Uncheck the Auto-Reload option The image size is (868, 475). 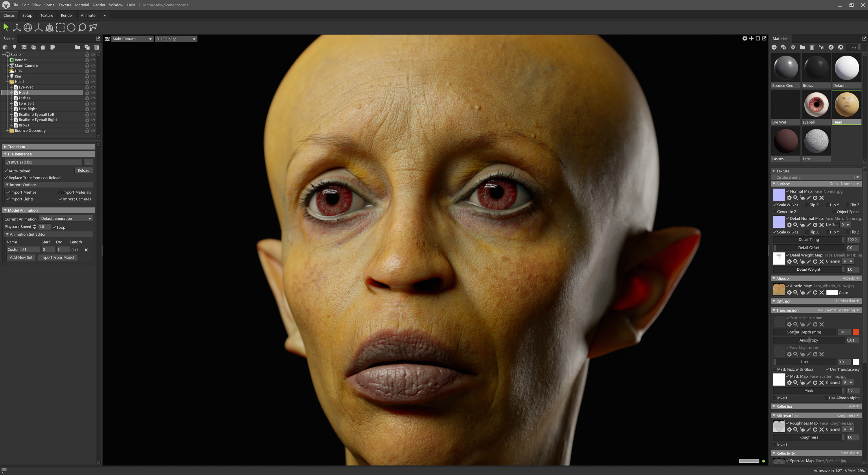coord(6,171)
